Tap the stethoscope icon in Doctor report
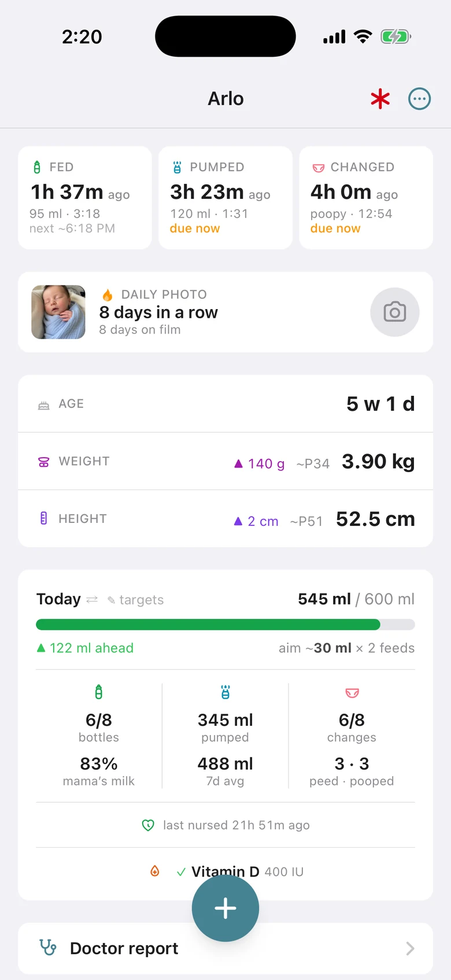The image size is (451, 980). (48, 948)
